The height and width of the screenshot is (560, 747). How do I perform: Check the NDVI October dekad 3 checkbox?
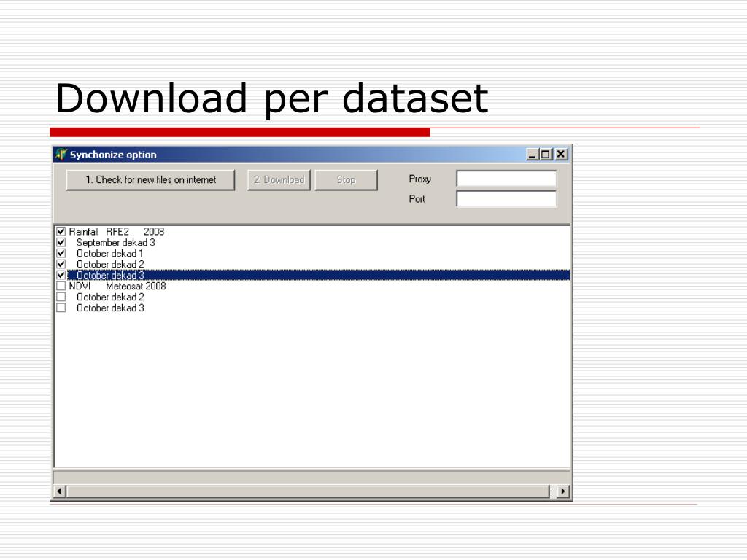61,308
